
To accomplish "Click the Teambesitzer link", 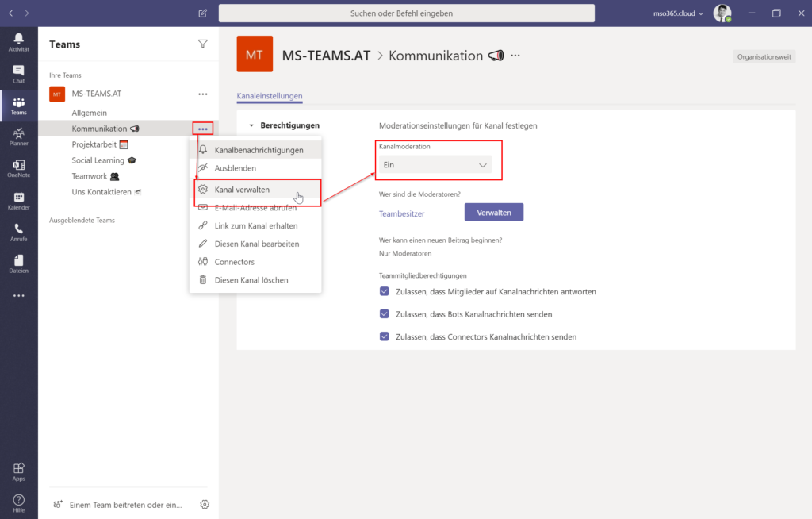I will click(401, 213).
